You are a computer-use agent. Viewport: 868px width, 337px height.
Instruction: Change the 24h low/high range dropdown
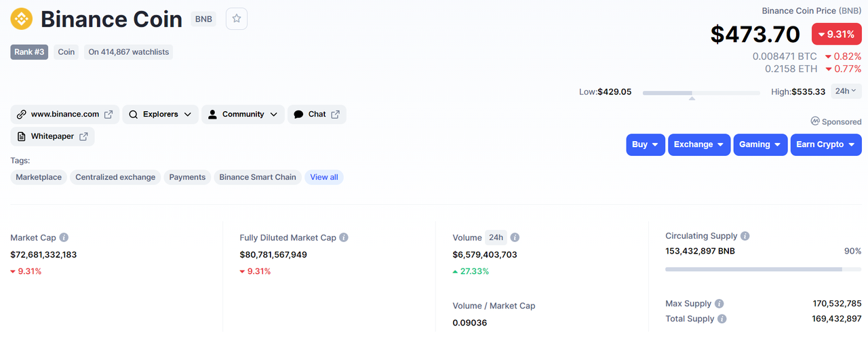tap(846, 91)
